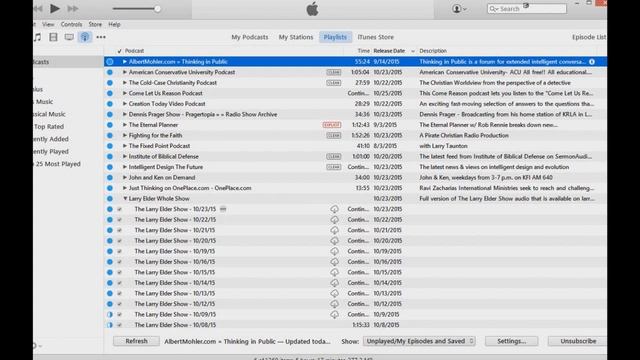Click info icon on AlbertMohler.com row
The width and height of the screenshot is (640, 360).
[592, 62]
